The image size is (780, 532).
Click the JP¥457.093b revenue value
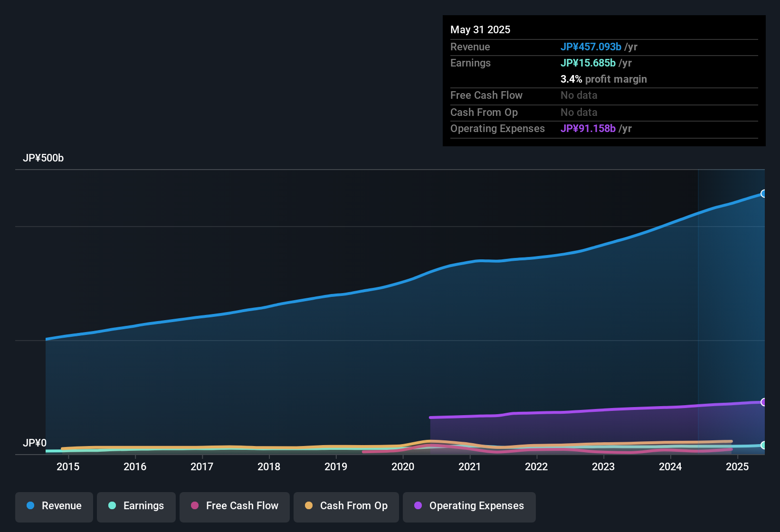pyautogui.click(x=591, y=47)
